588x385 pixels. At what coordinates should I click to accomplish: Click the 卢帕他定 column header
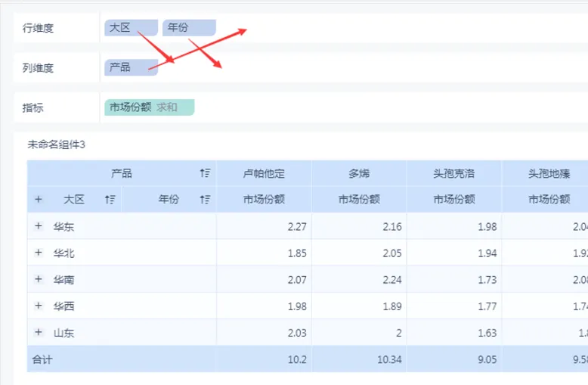point(264,173)
